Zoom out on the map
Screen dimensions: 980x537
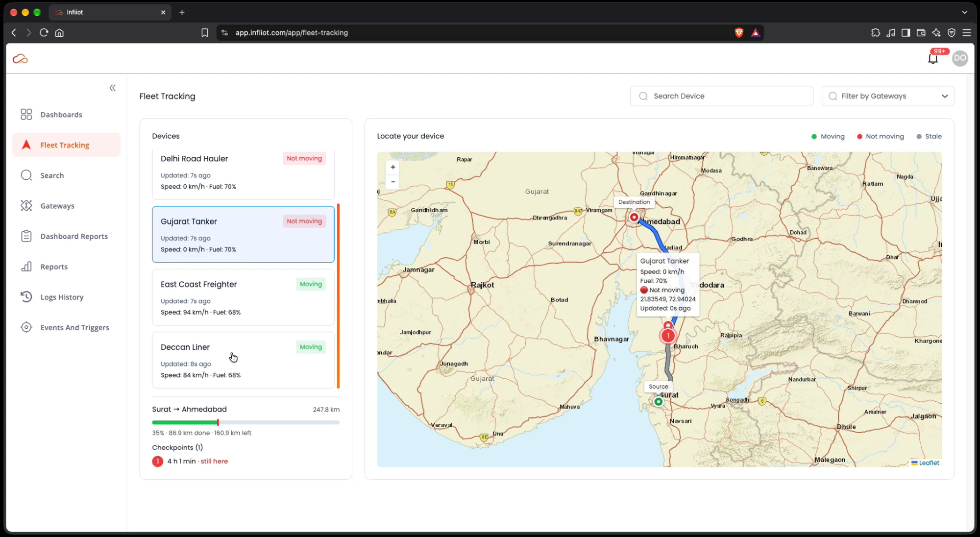click(392, 182)
